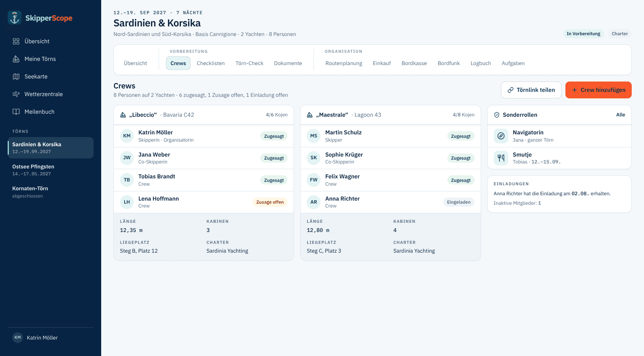Click Tobias Brandt's Zugesagt badge
Screen dimensions: 644x356
(x=274, y=180)
